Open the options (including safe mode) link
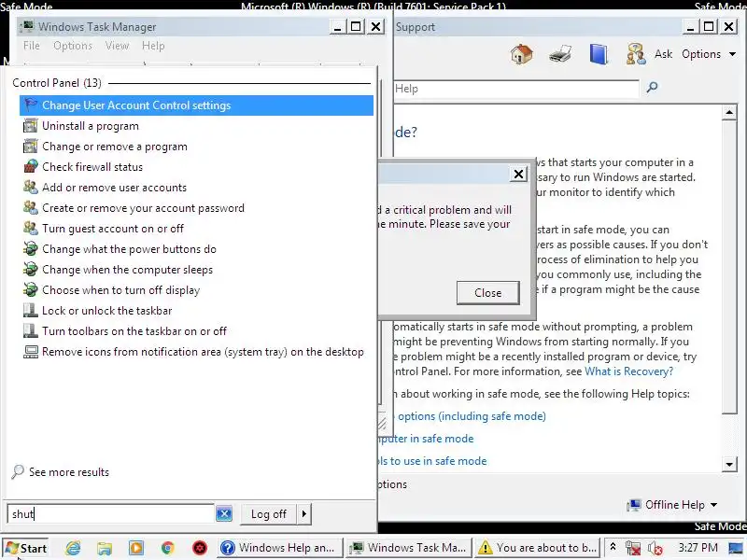 [472, 416]
